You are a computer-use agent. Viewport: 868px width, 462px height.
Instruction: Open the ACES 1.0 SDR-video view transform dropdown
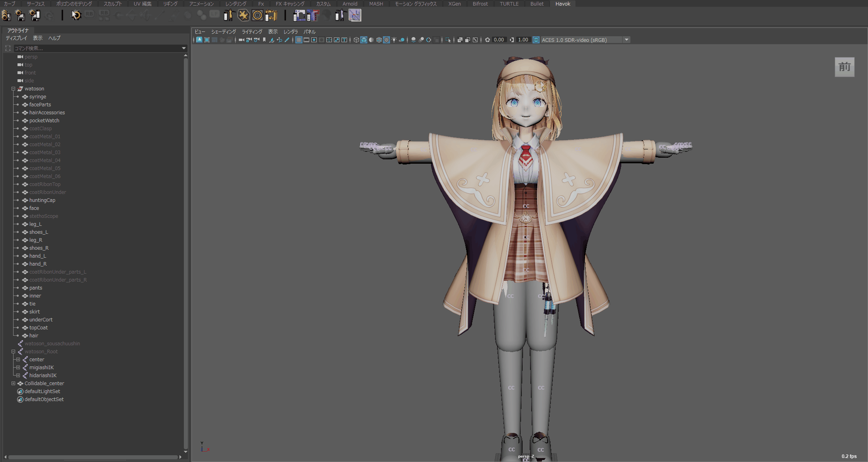pos(626,40)
